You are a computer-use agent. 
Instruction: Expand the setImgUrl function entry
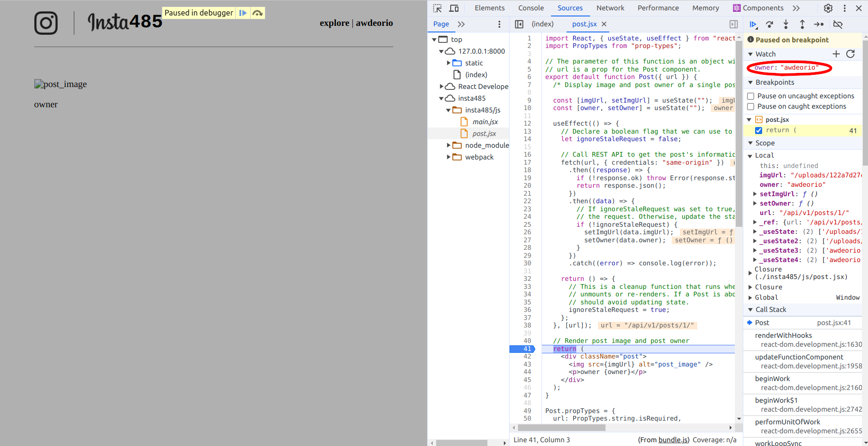tap(755, 194)
